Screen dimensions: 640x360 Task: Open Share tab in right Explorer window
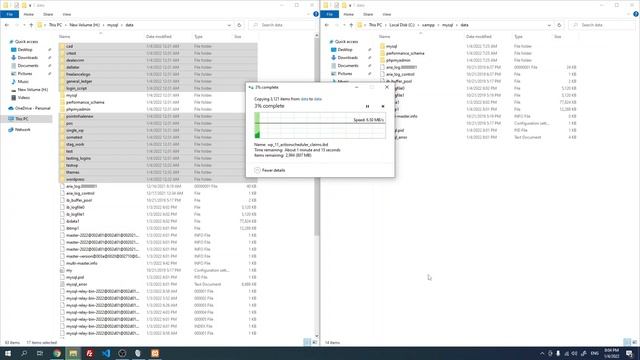pos(368,14)
